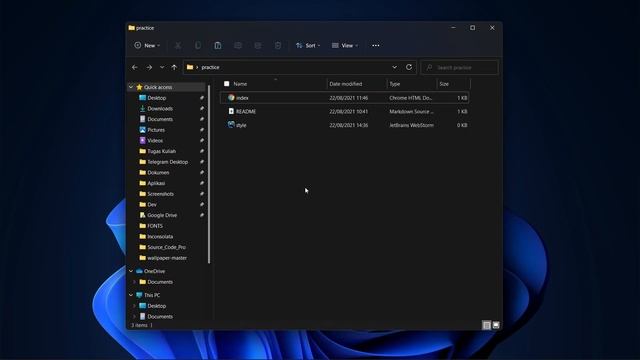Viewport: 640px width, 360px height.
Task: Open the New item menu
Action: (x=147, y=45)
